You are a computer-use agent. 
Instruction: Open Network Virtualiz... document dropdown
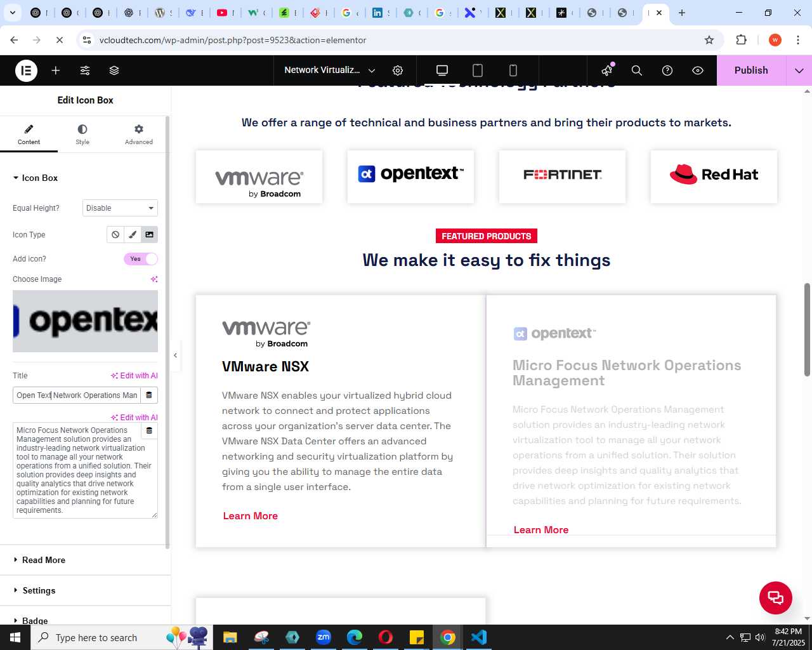[330, 70]
